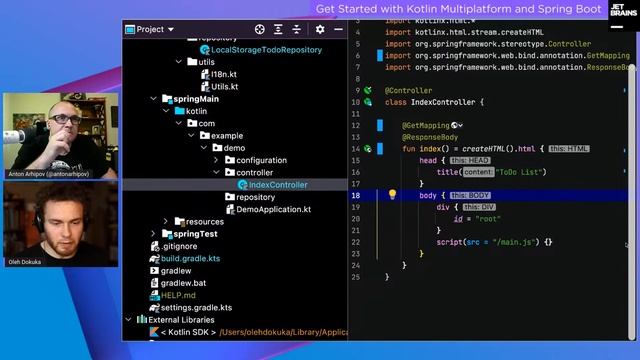The width and height of the screenshot is (640, 360).
Task: Click the editor vertical scrollbar
Action: [x=632, y=202]
